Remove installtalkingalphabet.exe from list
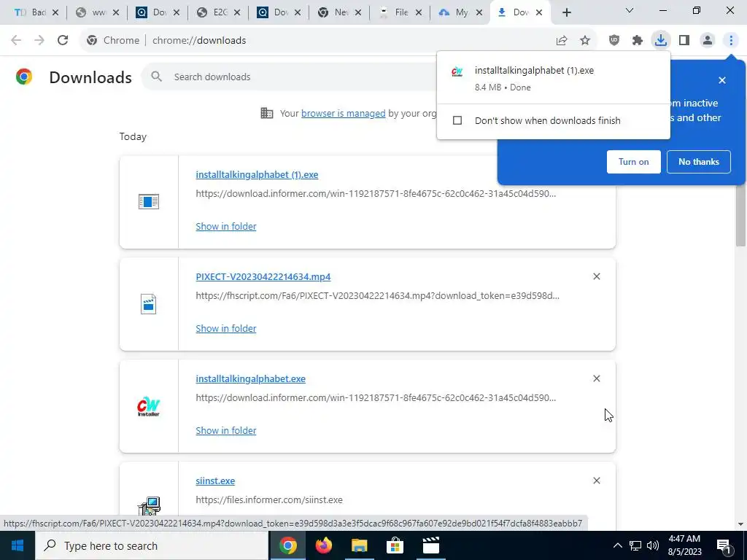Screen dimensions: 747x560 tap(597, 378)
